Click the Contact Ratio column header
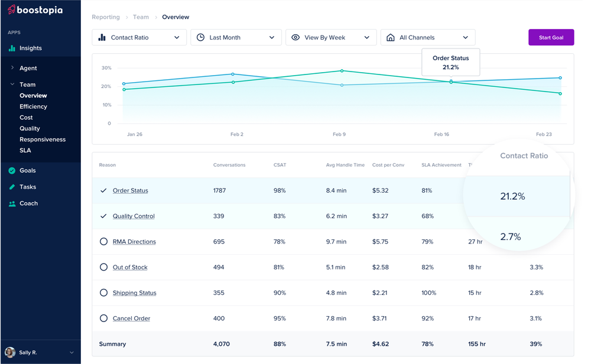 (x=524, y=156)
